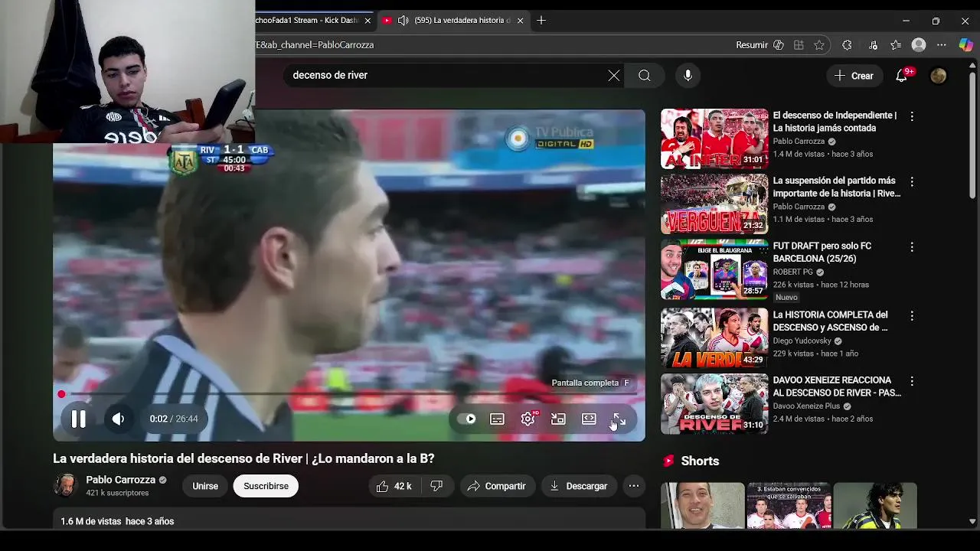
Task: Toggle the autoplay switch in player
Action: tap(466, 419)
